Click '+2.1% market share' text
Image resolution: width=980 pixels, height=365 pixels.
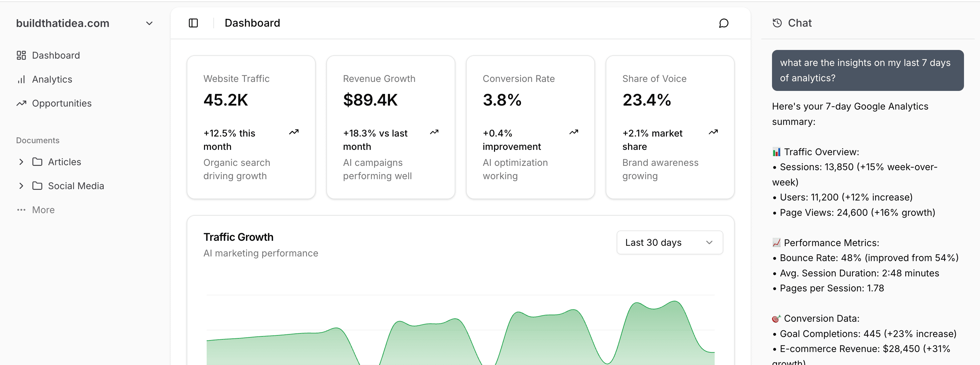[652, 140]
